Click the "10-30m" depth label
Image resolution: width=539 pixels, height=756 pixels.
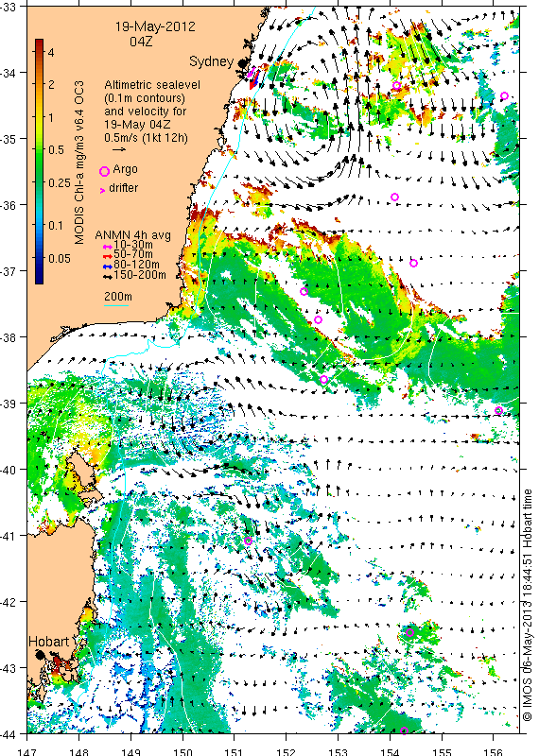[133, 246]
